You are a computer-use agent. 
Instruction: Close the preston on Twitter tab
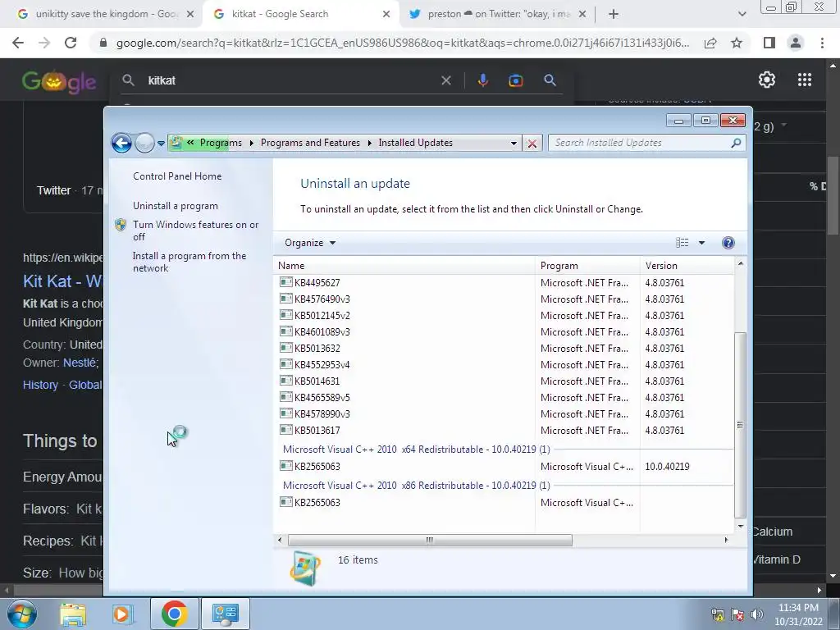[582, 15]
